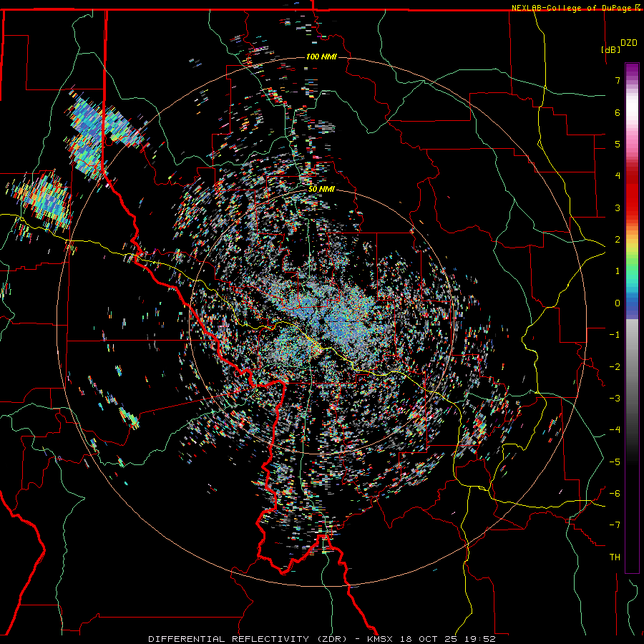The image size is (644, 644).
Task: Click the DZD legend title
Action: click(x=628, y=42)
